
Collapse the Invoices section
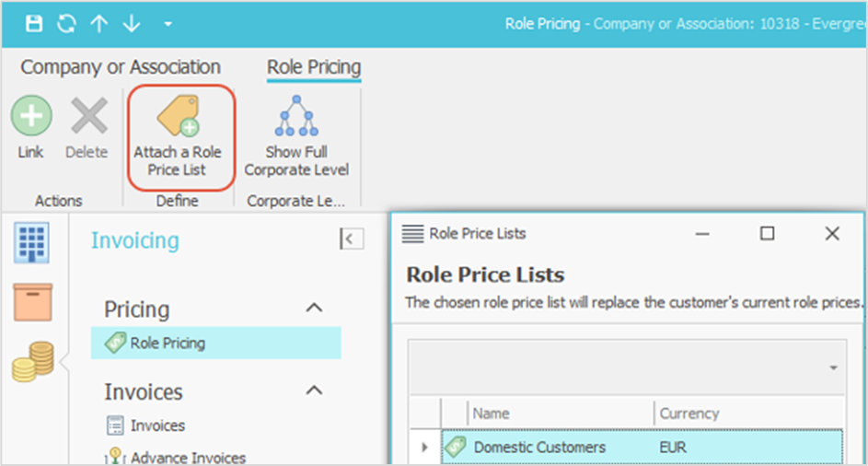[x=314, y=390]
